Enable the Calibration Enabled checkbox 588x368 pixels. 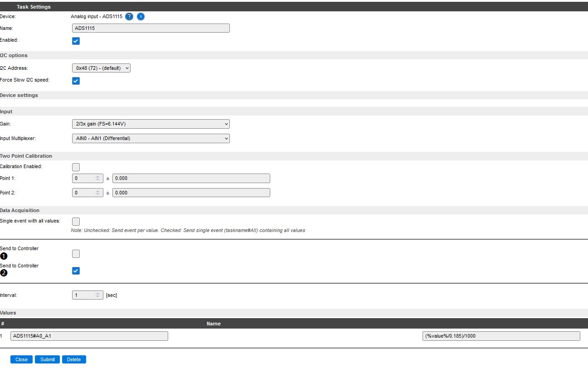point(76,167)
